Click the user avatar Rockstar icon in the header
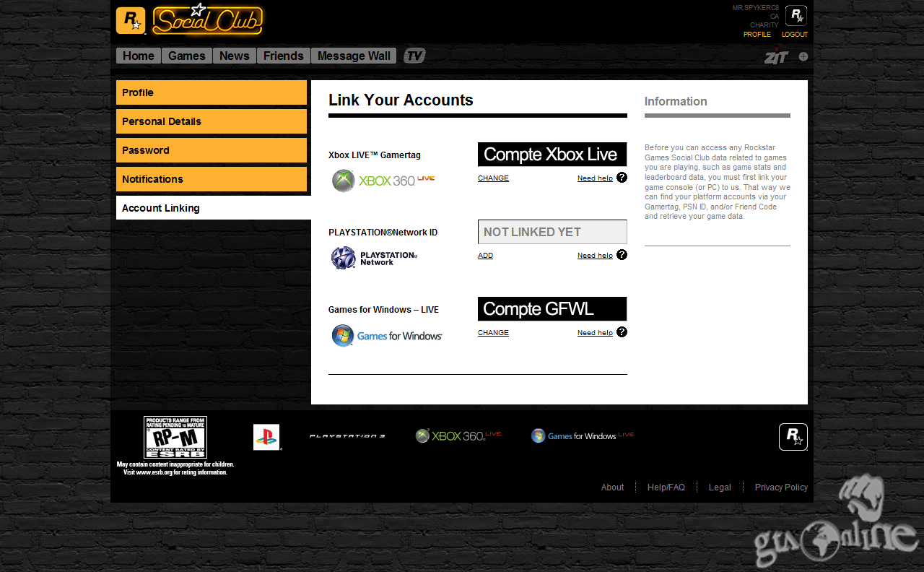 [796, 16]
